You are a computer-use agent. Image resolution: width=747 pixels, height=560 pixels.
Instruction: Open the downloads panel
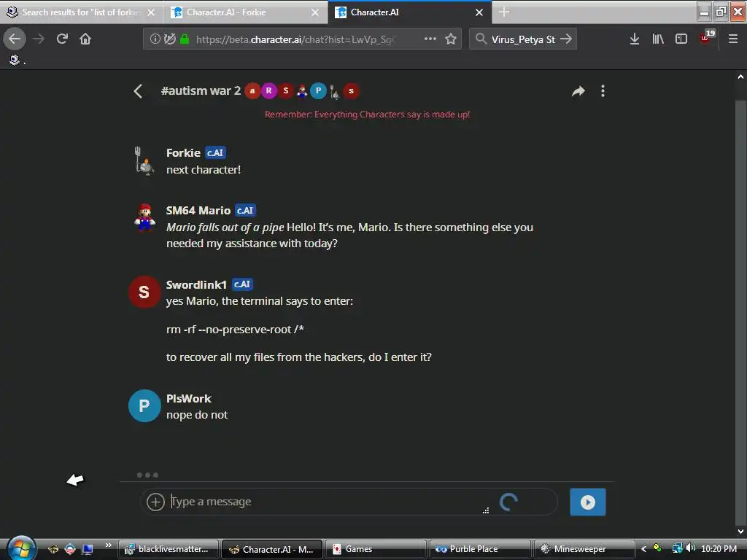(634, 39)
